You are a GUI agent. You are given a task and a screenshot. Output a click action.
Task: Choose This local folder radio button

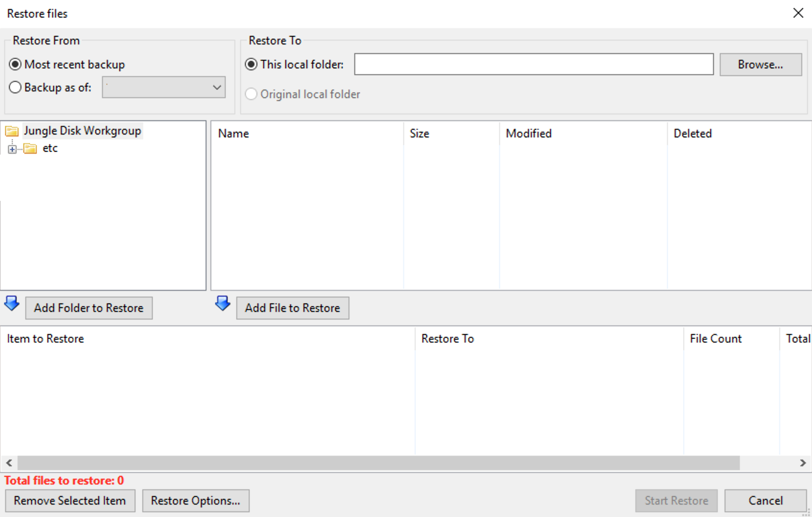(251, 64)
